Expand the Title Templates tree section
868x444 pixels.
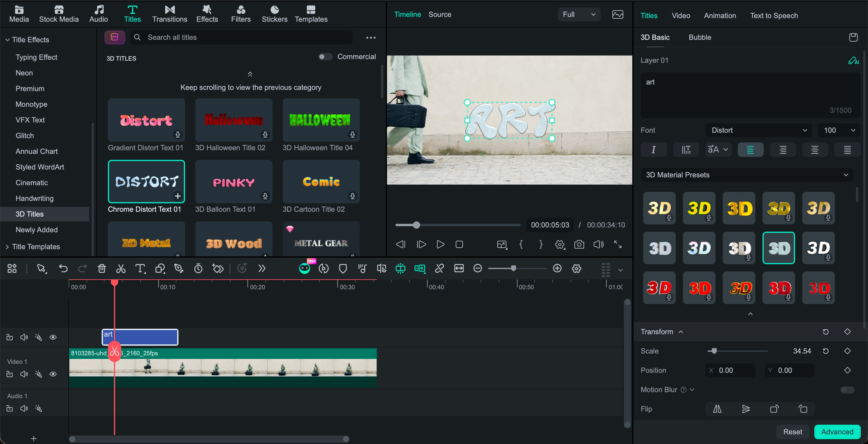7,247
